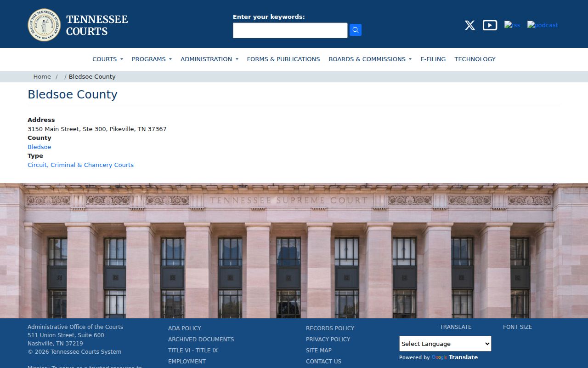Open the ADA Policy footer link

[185, 328]
